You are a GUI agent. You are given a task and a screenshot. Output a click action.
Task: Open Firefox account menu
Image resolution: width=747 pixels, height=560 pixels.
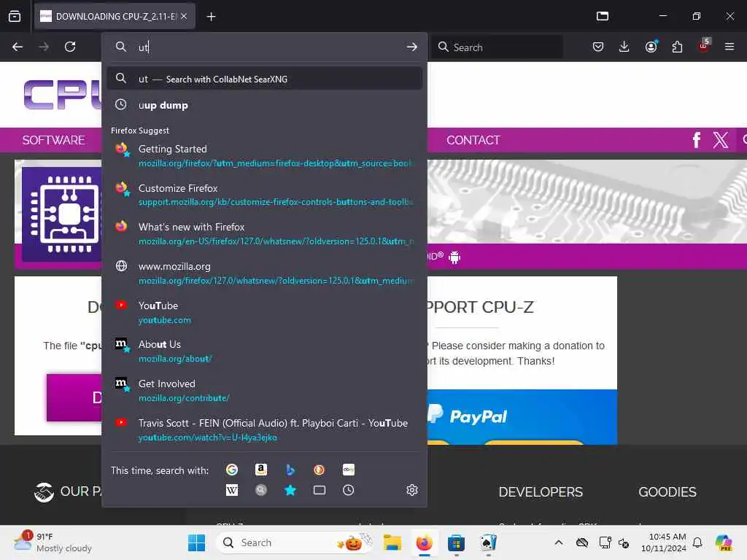coord(651,47)
